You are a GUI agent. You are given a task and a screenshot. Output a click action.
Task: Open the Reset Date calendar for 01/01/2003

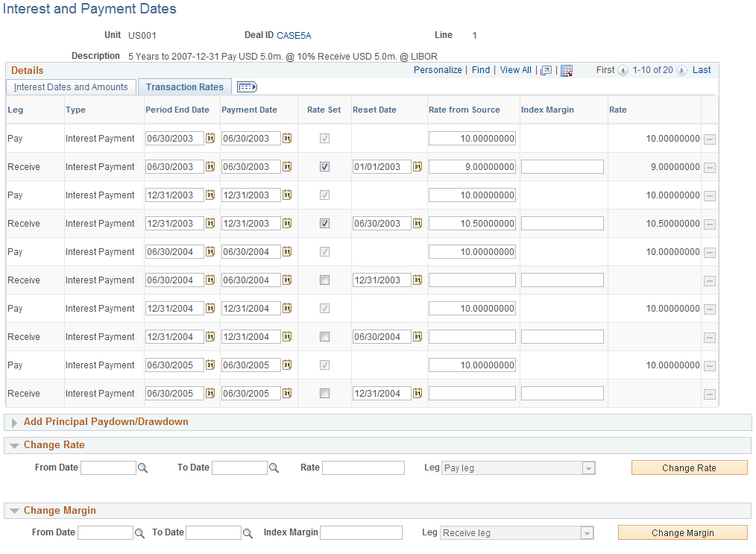[x=417, y=166]
